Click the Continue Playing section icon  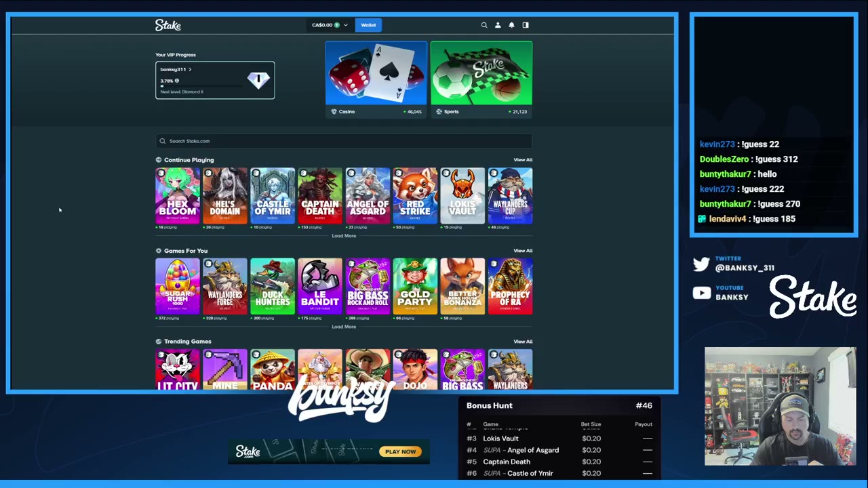159,160
